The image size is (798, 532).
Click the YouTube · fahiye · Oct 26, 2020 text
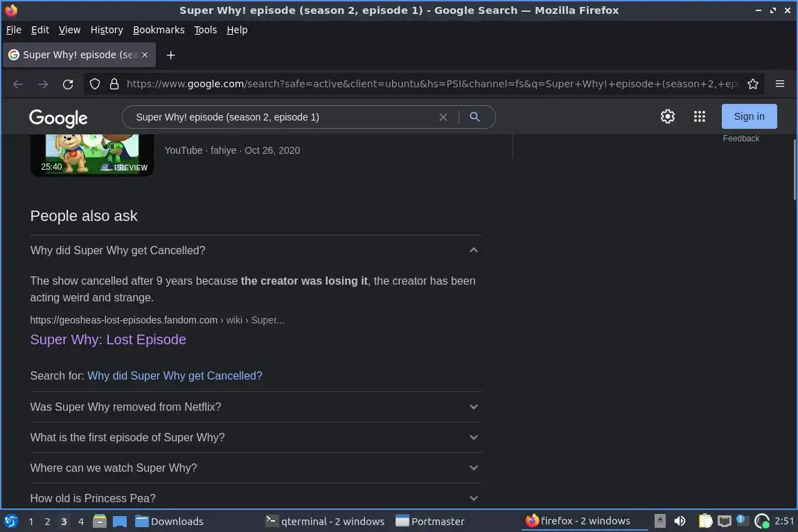pos(232,151)
